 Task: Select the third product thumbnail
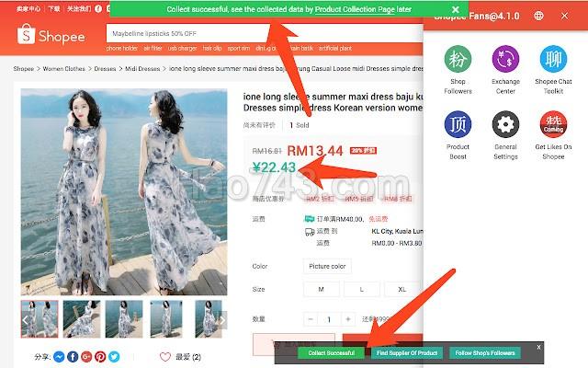(x=124, y=319)
